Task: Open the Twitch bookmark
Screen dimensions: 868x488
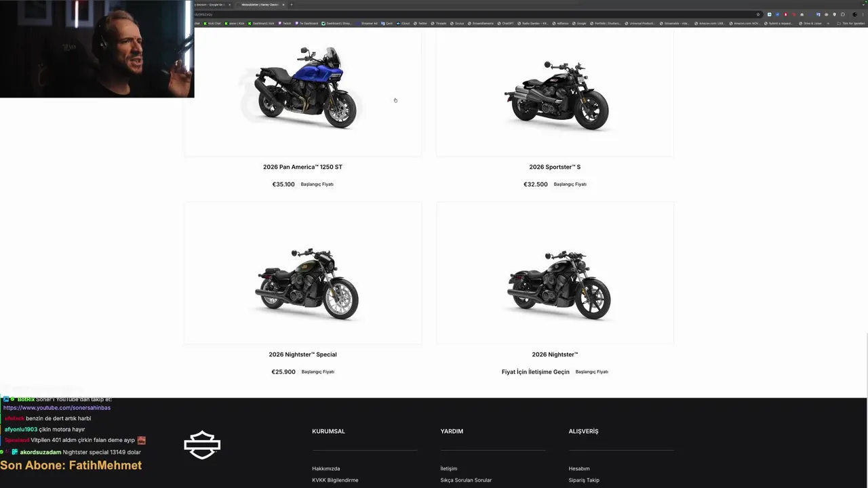Action: tap(285, 23)
